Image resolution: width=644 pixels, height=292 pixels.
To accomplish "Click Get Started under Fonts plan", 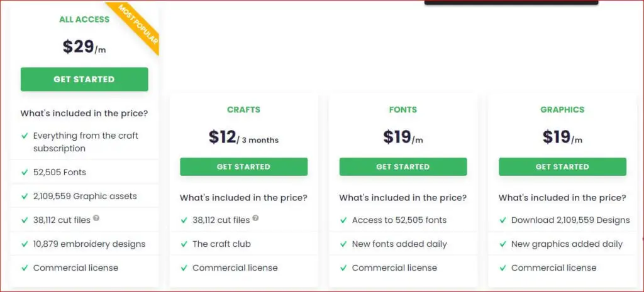I will [x=403, y=166].
